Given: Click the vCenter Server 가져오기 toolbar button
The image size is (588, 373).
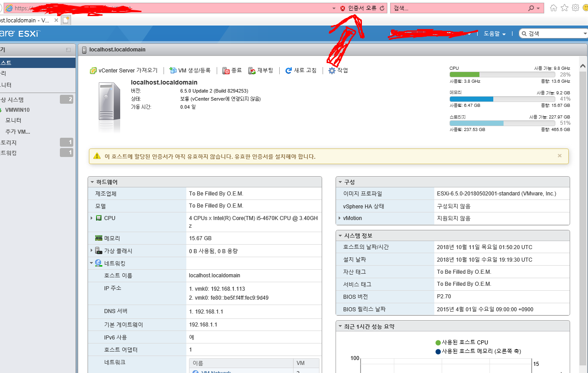Looking at the screenshot, I should (124, 70).
